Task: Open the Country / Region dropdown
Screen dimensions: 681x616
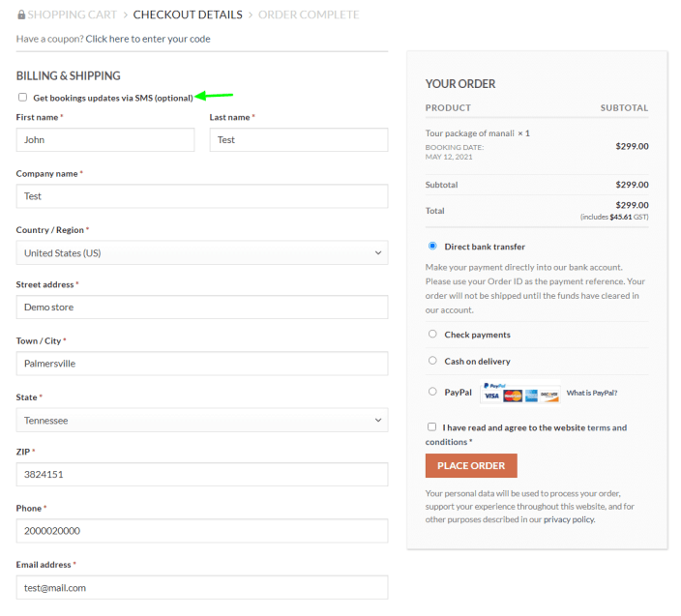Action: (x=201, y=252)
